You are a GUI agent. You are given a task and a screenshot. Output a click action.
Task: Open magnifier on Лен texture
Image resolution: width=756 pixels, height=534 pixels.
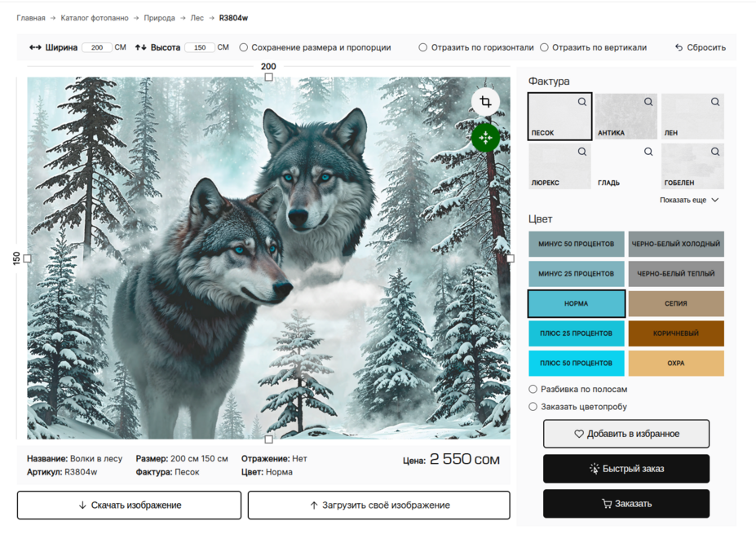(715, 102)
